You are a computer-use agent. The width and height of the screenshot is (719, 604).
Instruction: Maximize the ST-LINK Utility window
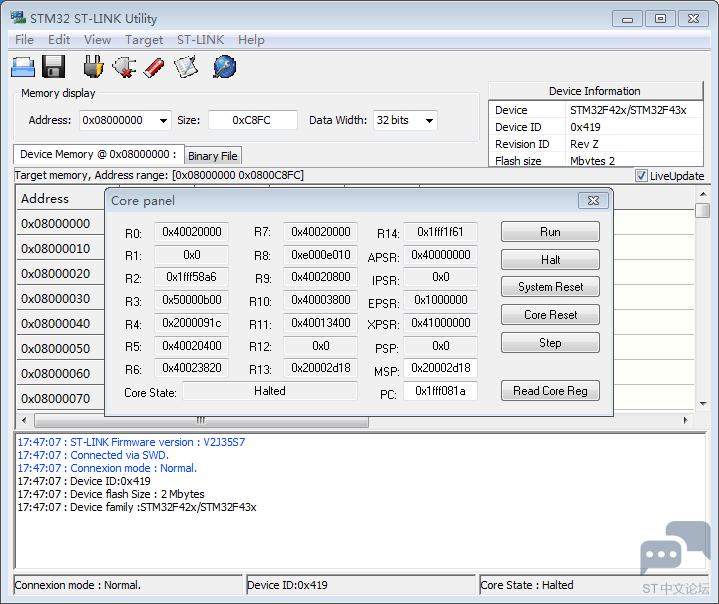(660, 19)
